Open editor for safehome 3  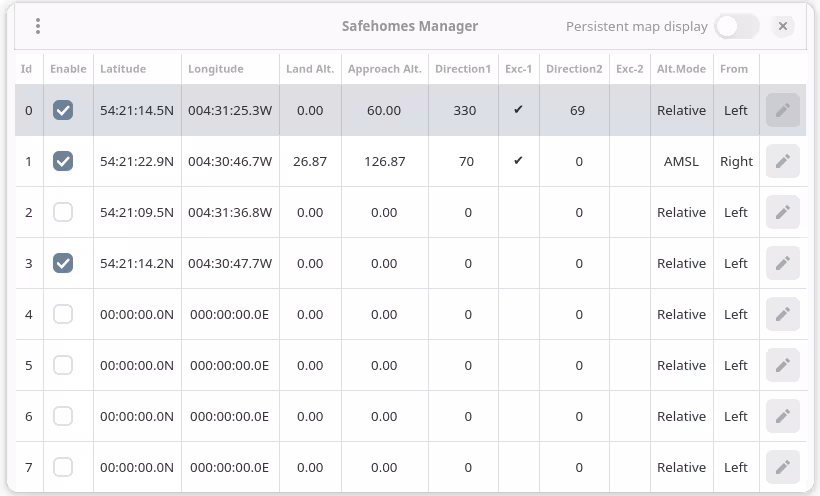(782, 263)
